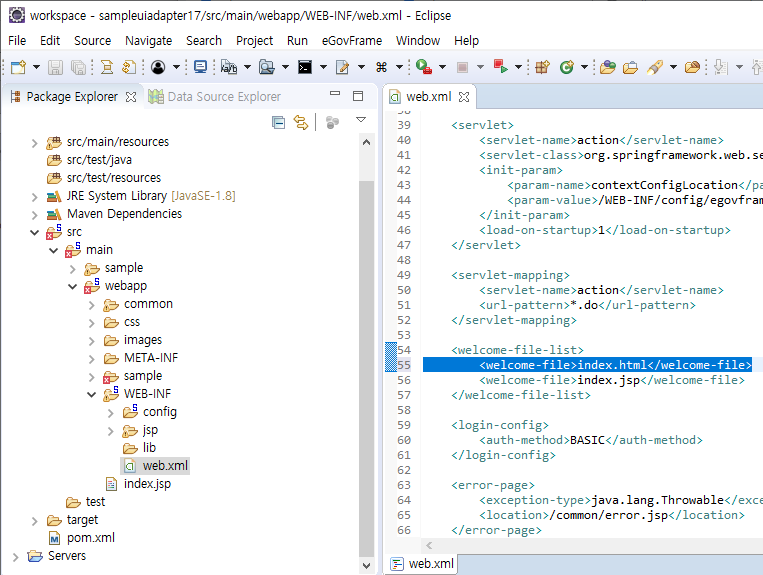Select index.jsp file in tree

click(x=146, y=484)
